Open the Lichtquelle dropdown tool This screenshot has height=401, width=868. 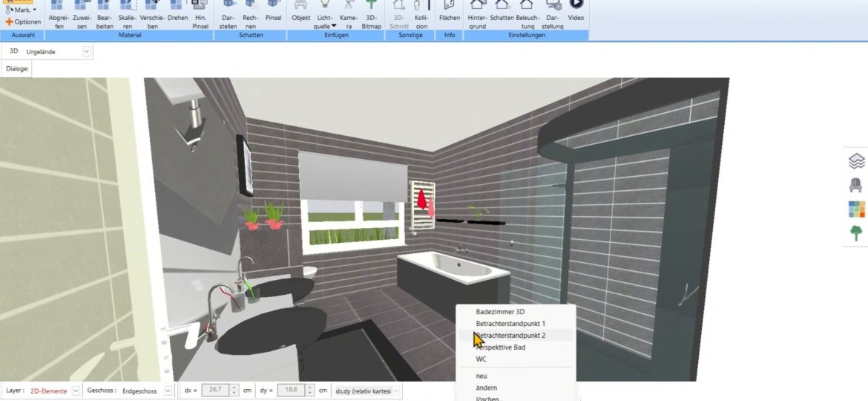[325, 15]
